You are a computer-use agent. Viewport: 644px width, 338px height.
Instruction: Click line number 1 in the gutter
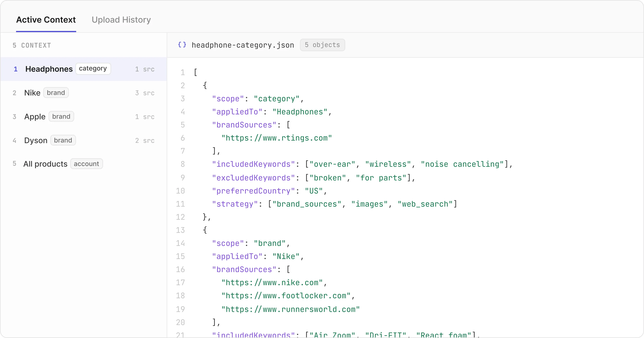[183, 73]
